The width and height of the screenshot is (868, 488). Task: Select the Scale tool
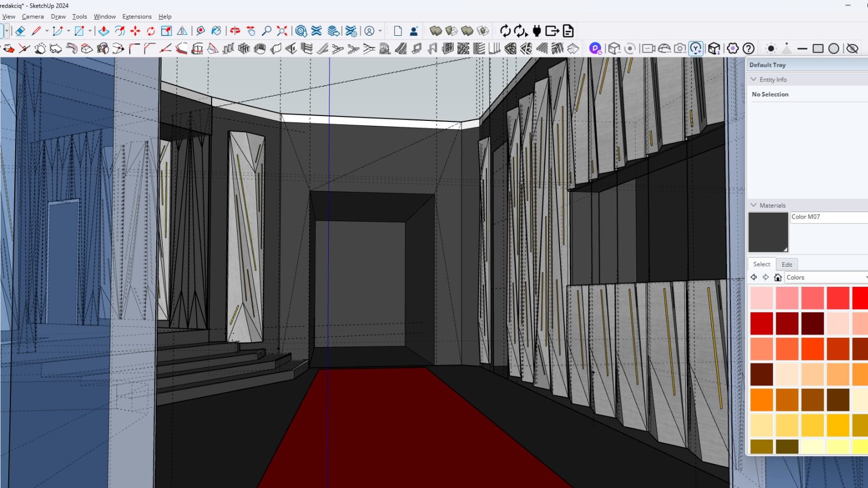tap(167, 31)
